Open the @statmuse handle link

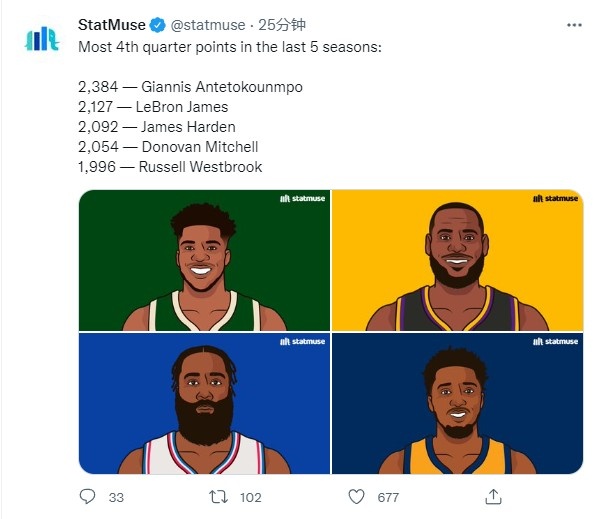pyautogui.click(x=208, y=25)
